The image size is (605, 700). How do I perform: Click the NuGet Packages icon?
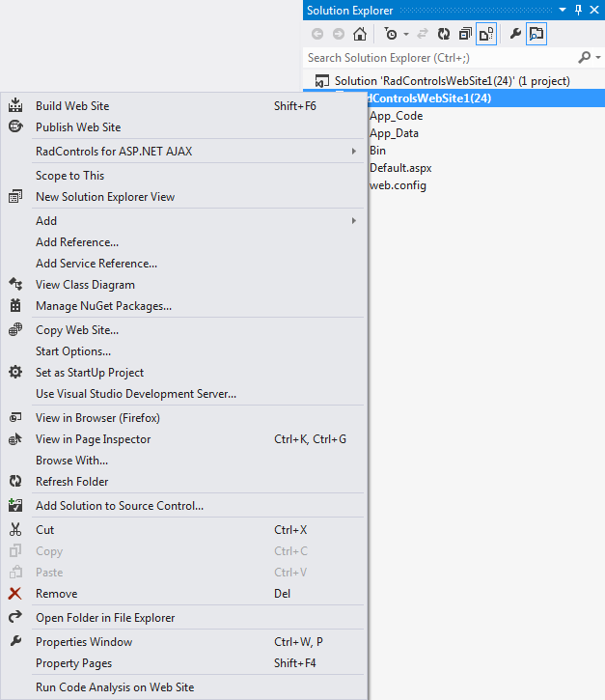click(x=15, y=305)
